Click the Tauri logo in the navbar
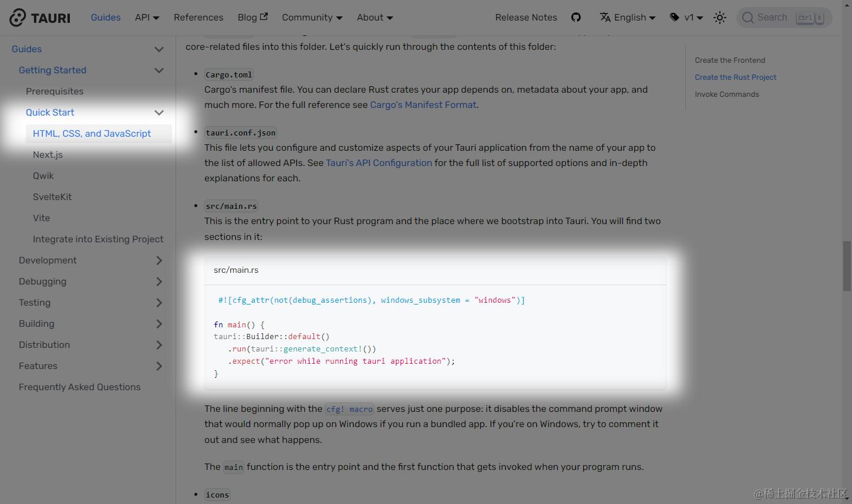Screen dimensions: 852x504 40,18
